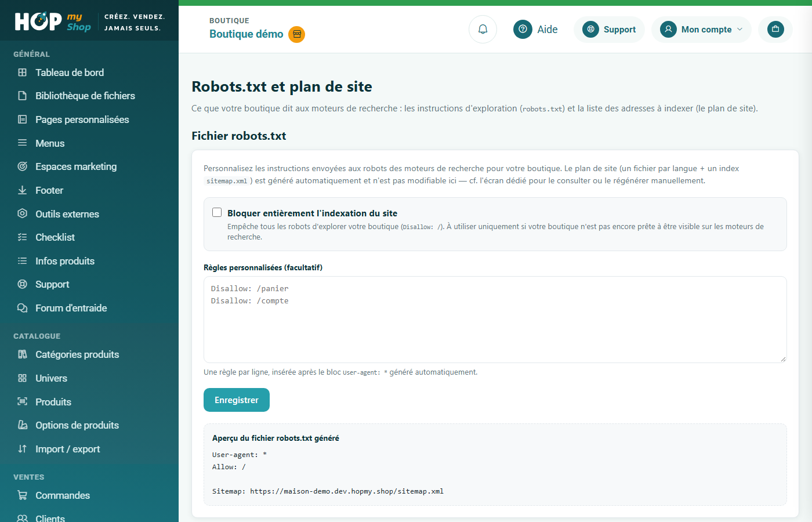The height and width of the screenshot is (522, 812).
Task: Click the Sitemap URL line in preview
Action: tap(328, 491)
